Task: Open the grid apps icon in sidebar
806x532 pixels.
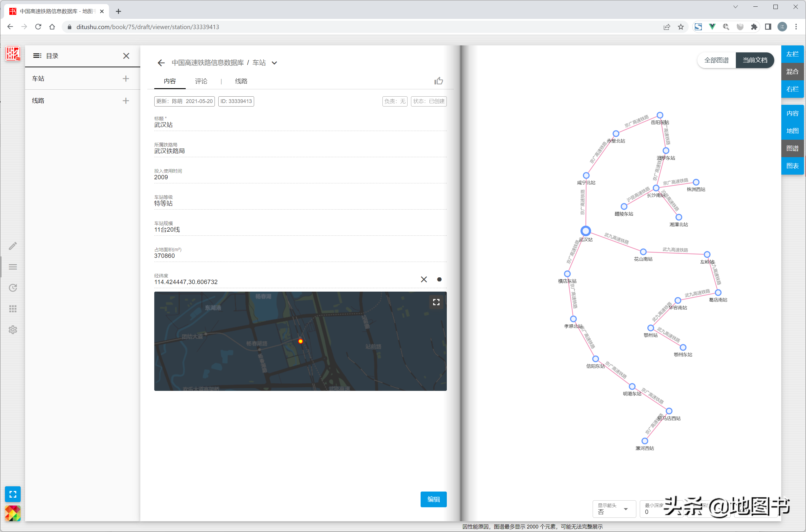Action: point(13,309)
